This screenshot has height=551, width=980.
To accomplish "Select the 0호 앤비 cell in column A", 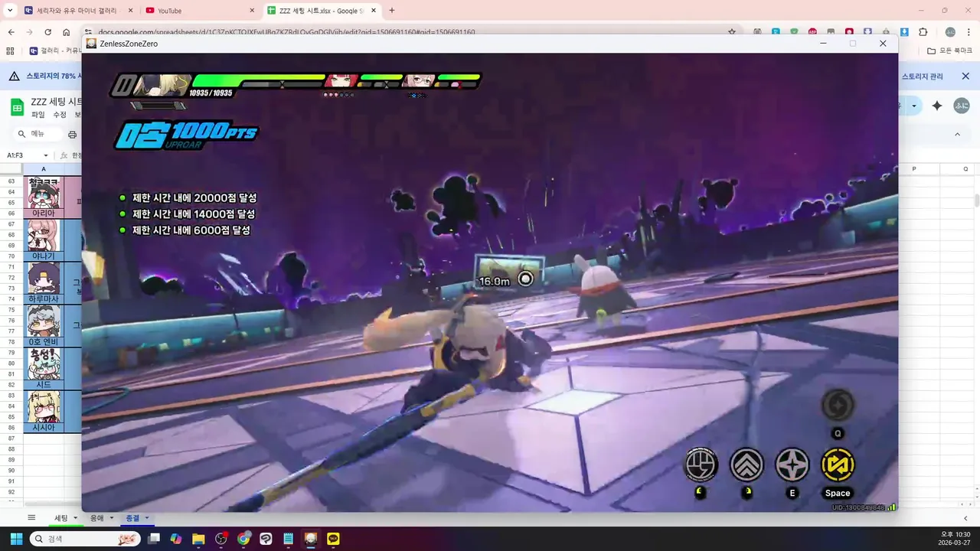I will coord(43,342).
